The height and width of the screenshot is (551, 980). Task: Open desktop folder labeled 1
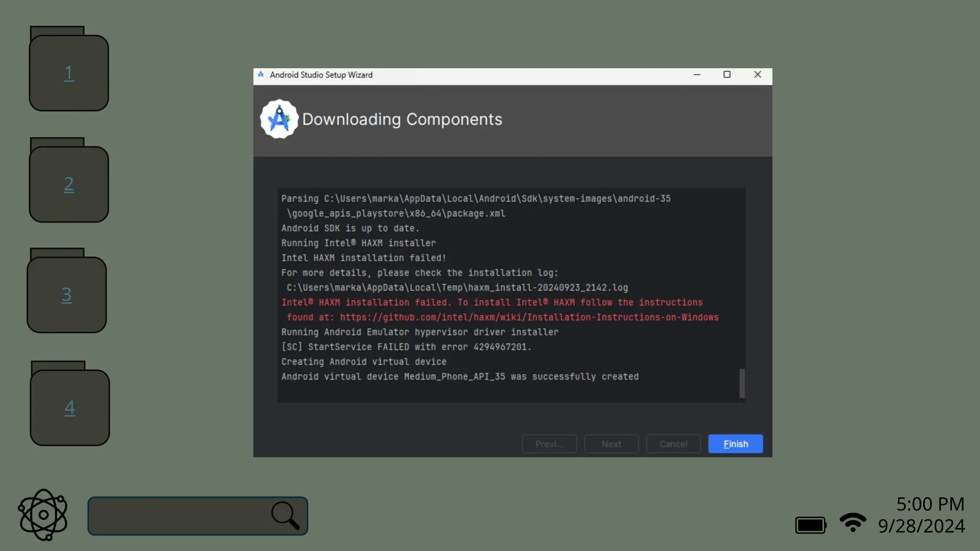click(x=69, y=73)
